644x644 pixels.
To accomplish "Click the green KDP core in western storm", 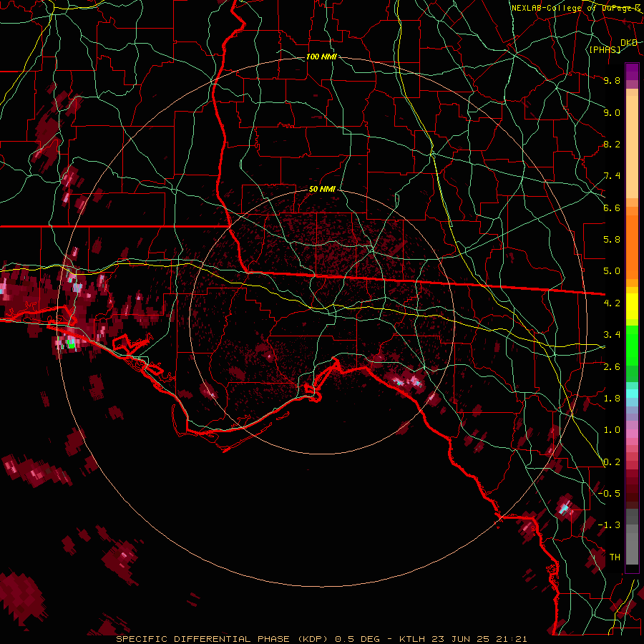I will 72,346.
